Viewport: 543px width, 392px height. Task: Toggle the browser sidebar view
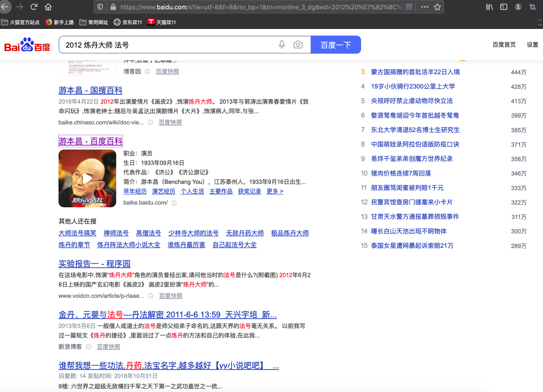[504, 7]
